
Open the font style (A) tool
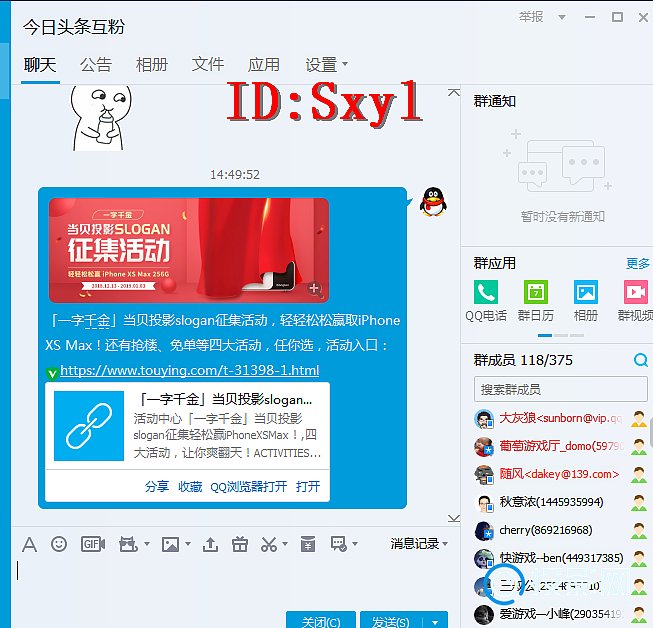pos(29,544)
